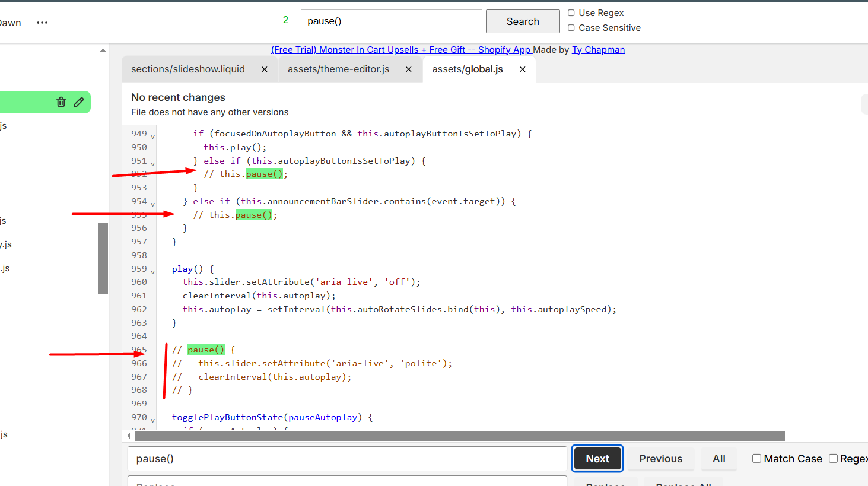Close the assets/global.js tab
The width and height of the screenshot is (868, 486).
[x=523, y=69]
